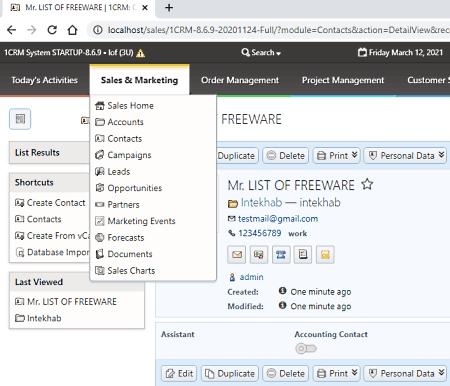The width and height of the screenshot is (450, 386).
Task: Choose Partners from menu
Action: 153,205
